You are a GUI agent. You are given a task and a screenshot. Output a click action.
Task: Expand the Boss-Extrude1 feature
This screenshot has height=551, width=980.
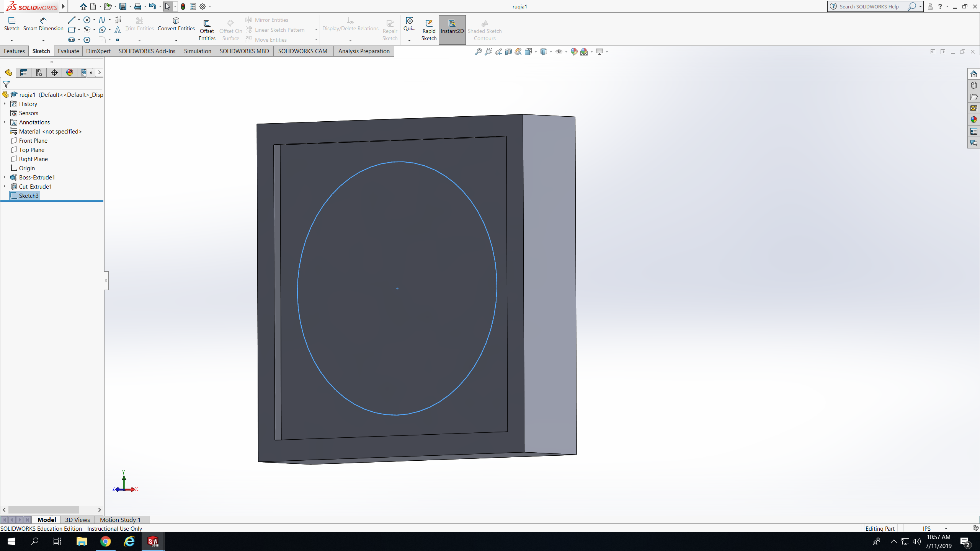pos(5,177)
